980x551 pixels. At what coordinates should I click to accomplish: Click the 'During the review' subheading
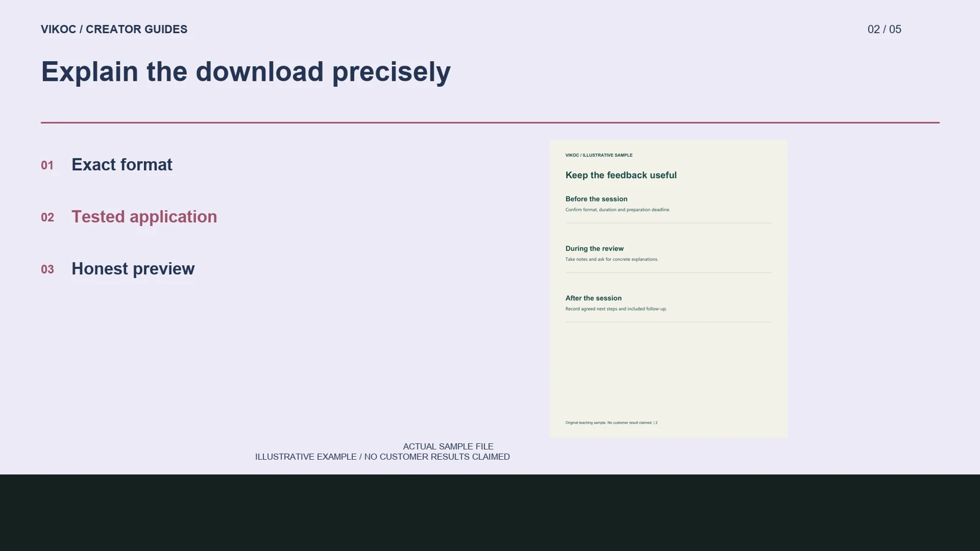coord(594,249)
